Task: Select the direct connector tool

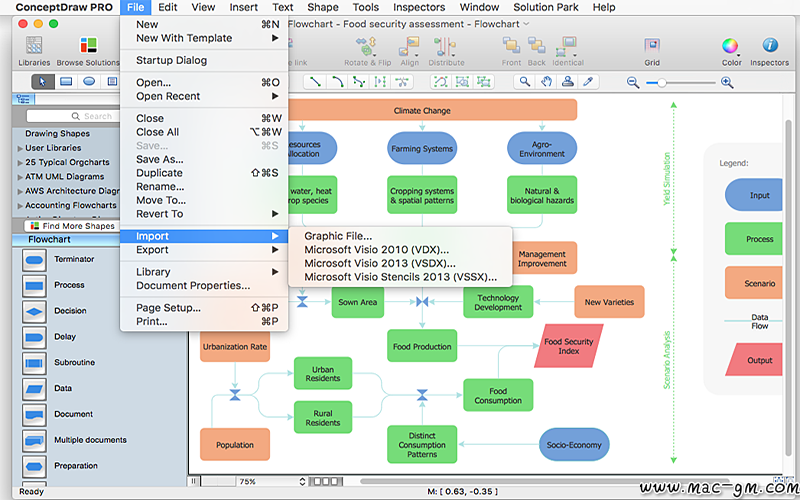Action: [x=315, y=82]
